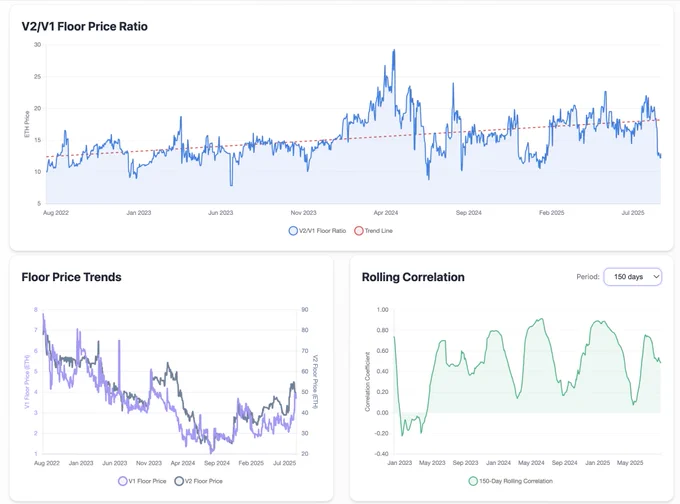
Task: Click the May 2025 label on correlation chart
Action: click(x=630, y=463)
